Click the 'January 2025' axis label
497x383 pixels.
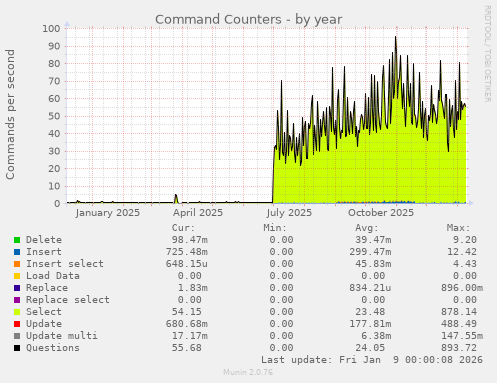(x=108, y=213)
